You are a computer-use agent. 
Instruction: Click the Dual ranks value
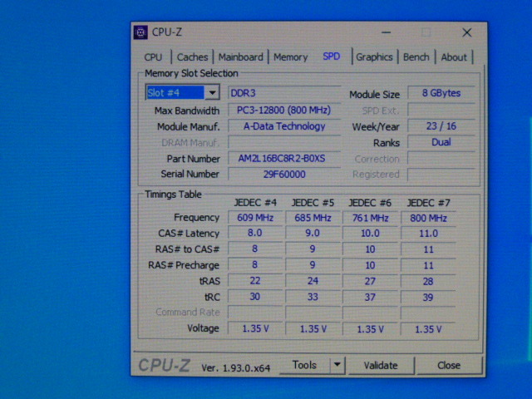441,142
